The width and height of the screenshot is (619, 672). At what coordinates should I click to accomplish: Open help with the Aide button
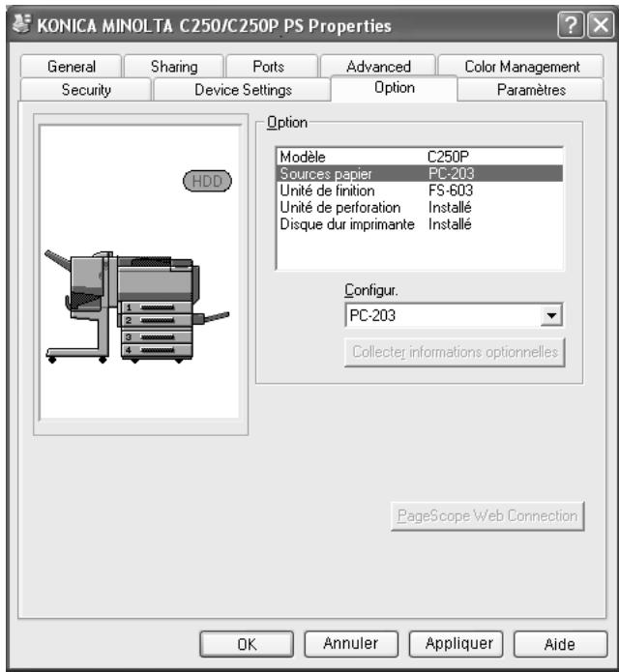pyautogui.click(x=560, y=644)
